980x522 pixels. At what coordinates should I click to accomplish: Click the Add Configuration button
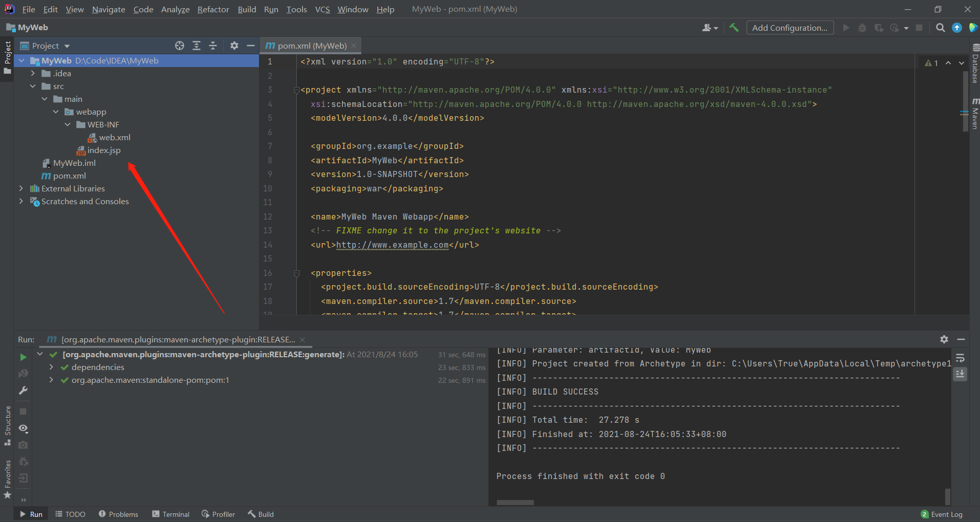[790, 28]
